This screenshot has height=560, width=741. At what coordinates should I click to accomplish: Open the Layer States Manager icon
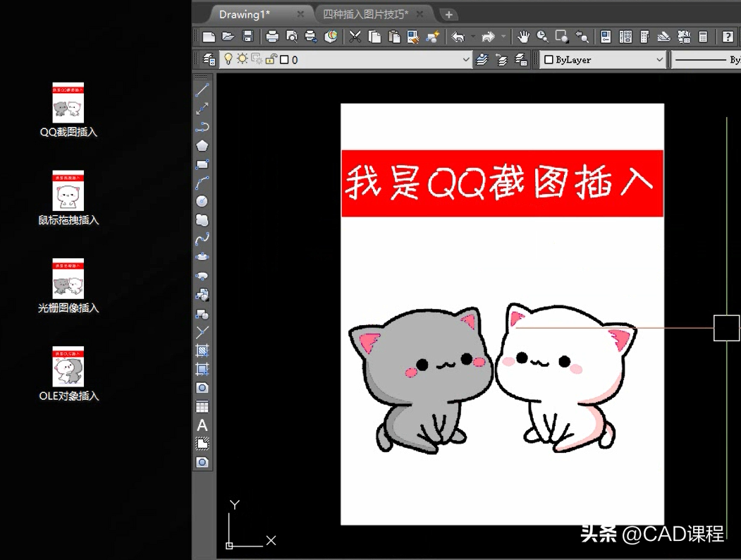[x=520, y=59]
